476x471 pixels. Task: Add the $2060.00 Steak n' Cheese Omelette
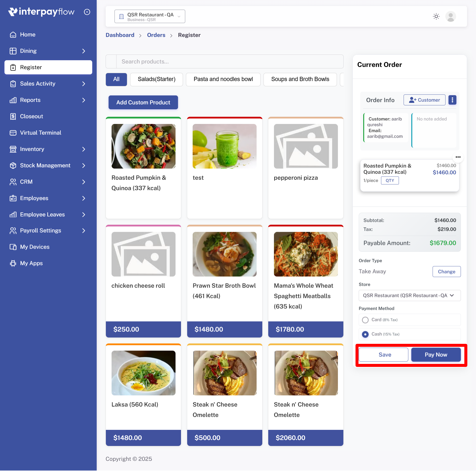(x=306, y=395)
